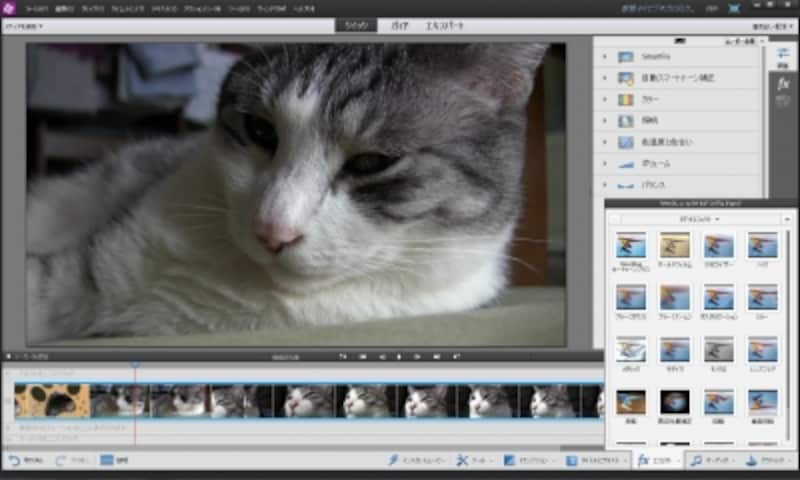The width and height of the screenshot is (800, 480).
Task: Open the Audio music note icon in the action bar
Action: coord(696,460)
